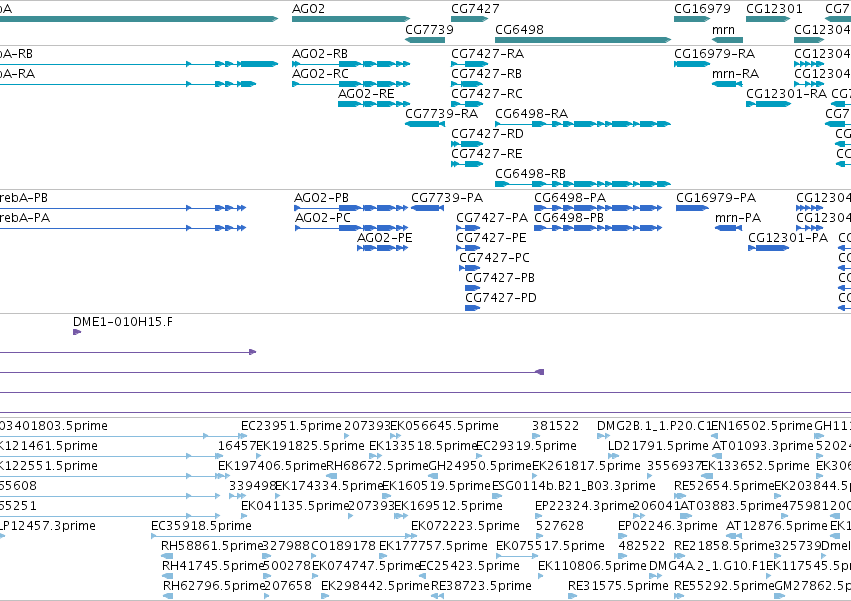Select EST EK075517.5prime label
Viewport: 851px width, 601px height.
(550, 546)
